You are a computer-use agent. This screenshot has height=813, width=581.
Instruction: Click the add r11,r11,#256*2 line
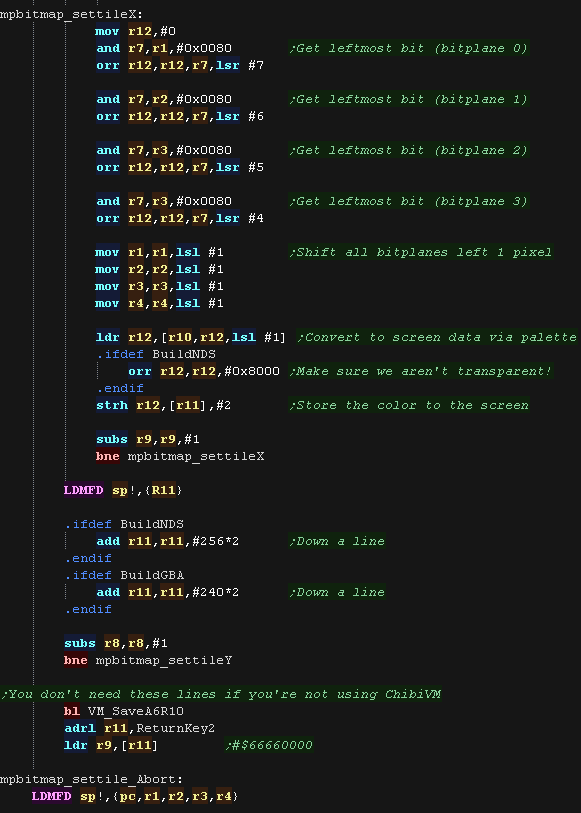[167, 541]
